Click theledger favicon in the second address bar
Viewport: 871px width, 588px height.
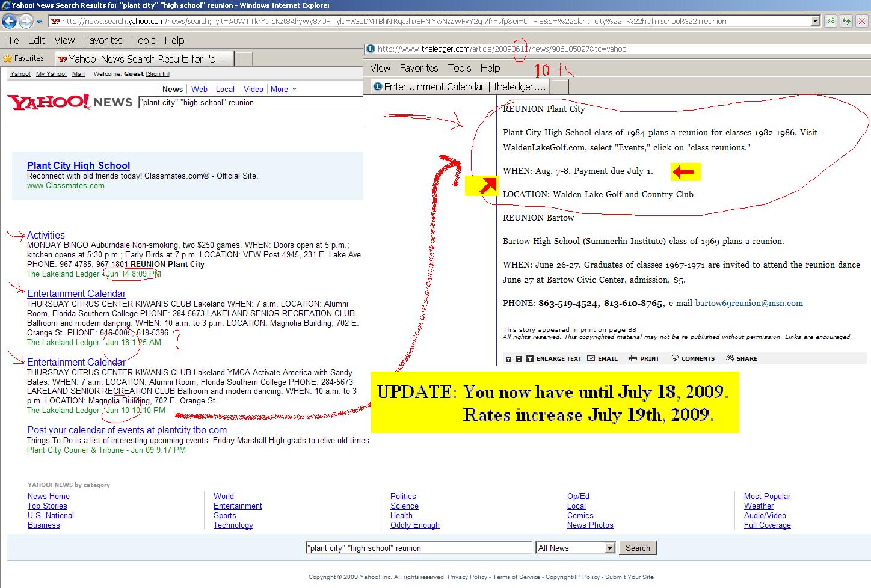point(371,49)
